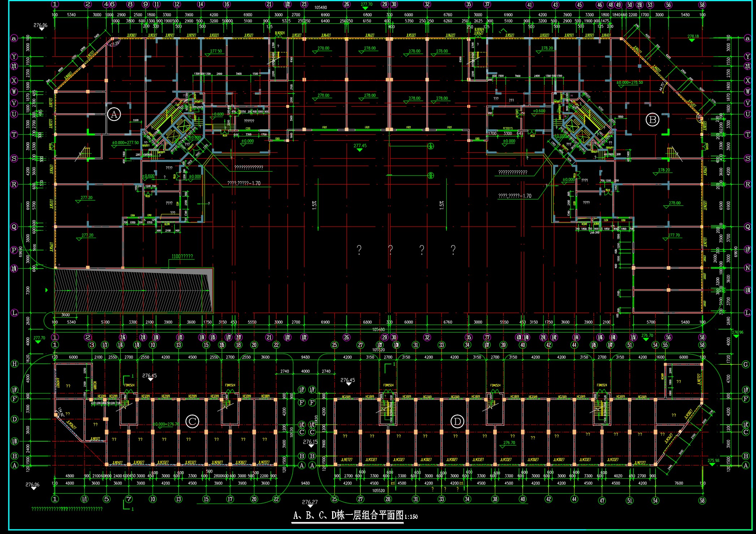Click the 6150 dimension text
The width and height of the screenshot is (756, 534).
367,21
